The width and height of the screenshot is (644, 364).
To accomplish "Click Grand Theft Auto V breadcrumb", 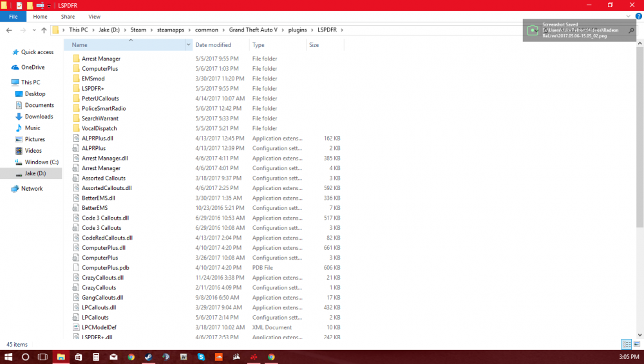I will tap(253, 30).
